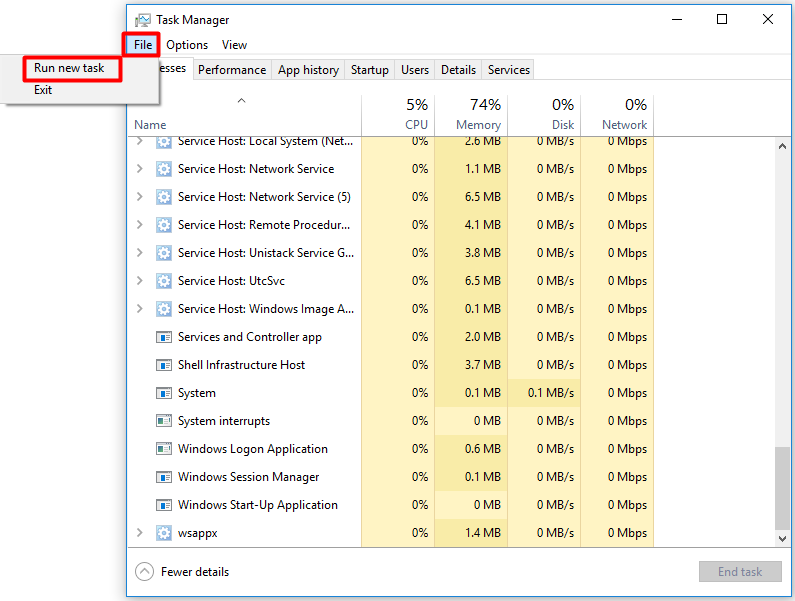Screen dimensions: 795x601
Task: Expand Service Host: Windows Image A... row
Action: (139, 308)
